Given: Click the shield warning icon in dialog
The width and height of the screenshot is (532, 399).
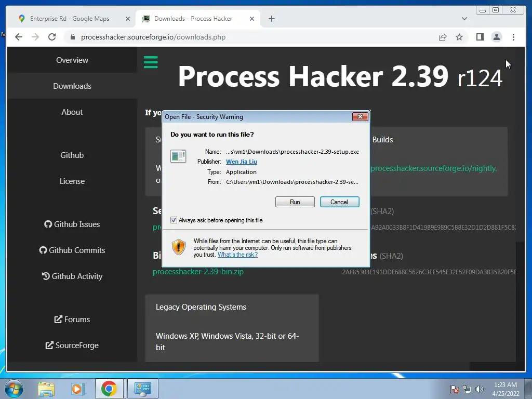Looking at the screenshot, I should pos(179,247).
